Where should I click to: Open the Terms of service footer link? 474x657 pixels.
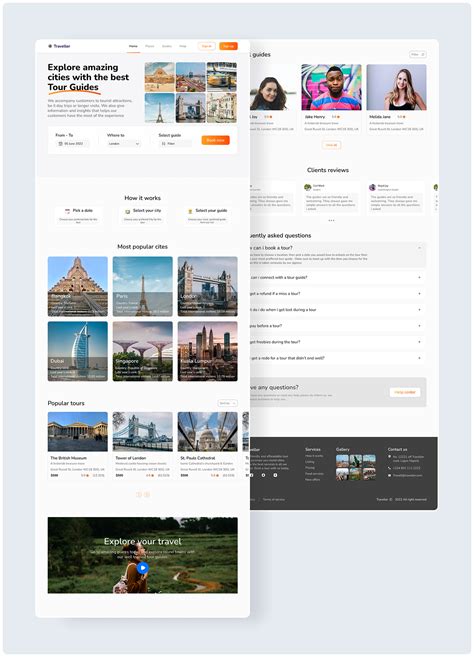274,499
